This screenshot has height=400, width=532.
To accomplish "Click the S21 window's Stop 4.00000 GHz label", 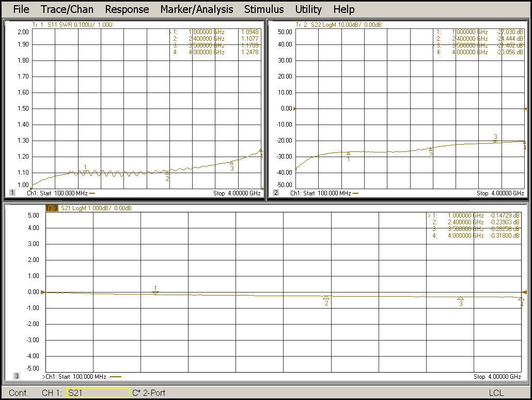I will click(497, 377).
